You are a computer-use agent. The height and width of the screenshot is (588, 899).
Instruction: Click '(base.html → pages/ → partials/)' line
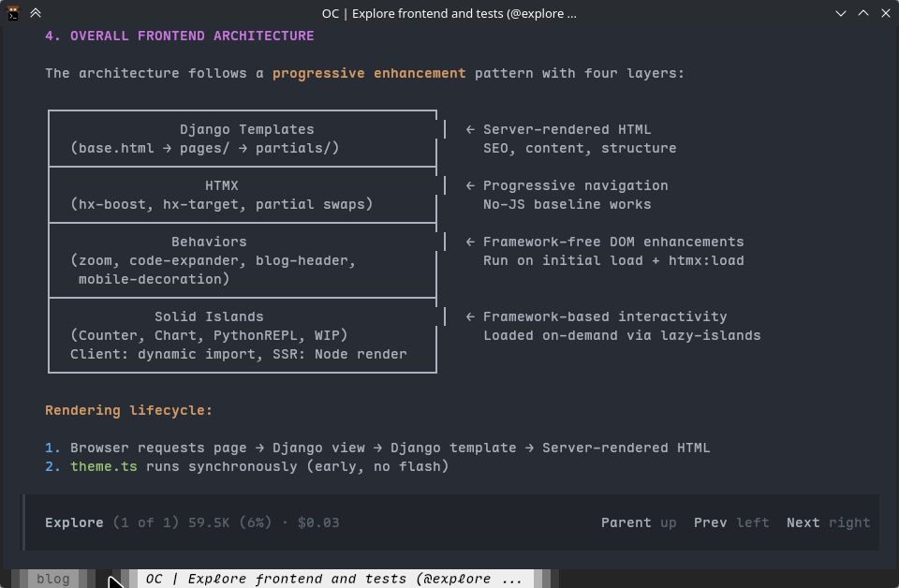pos(205,148)
